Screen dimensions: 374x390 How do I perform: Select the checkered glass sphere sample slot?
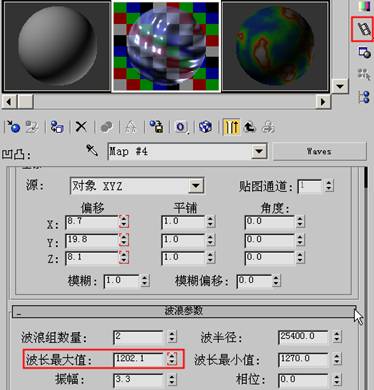click(x=166, y=46)
